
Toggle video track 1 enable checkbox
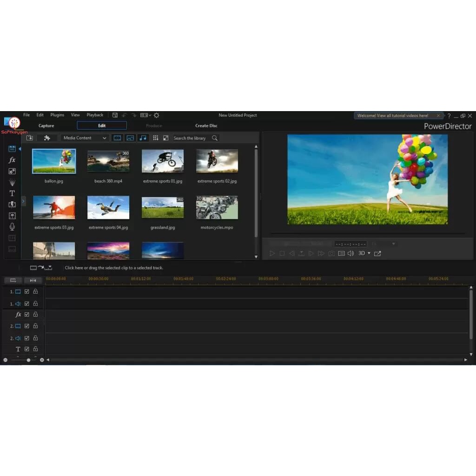[26, 291]
